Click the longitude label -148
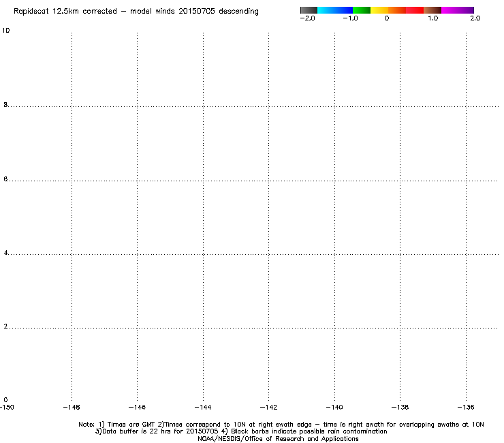The image size is (504, 443). (x=72, y=408)
